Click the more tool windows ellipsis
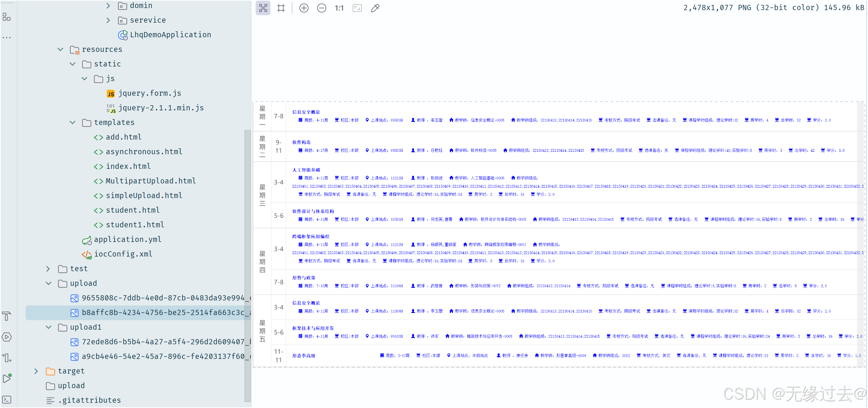The image size is (868, 408). click(x=7, y=37)
